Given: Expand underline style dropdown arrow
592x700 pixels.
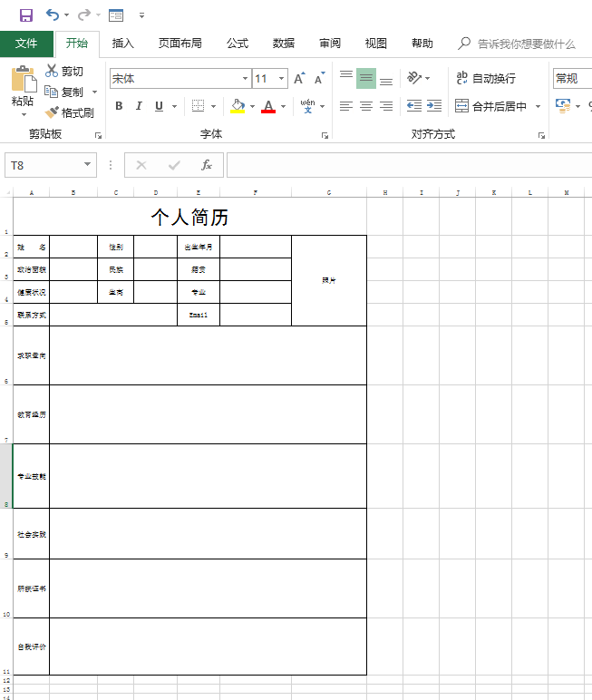Looking at the screenshot, I should (x=175, y=106).
